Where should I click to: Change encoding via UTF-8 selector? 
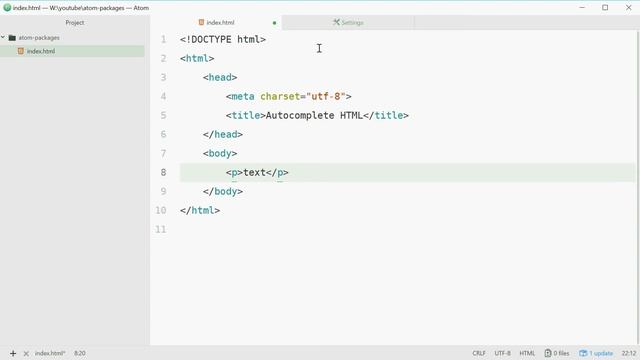click(x=502, y=353)
